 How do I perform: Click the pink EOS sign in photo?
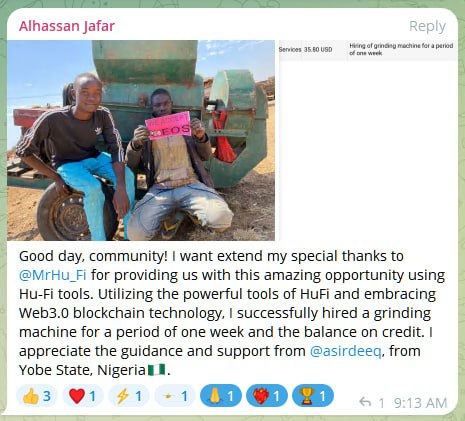pos(168,125)
